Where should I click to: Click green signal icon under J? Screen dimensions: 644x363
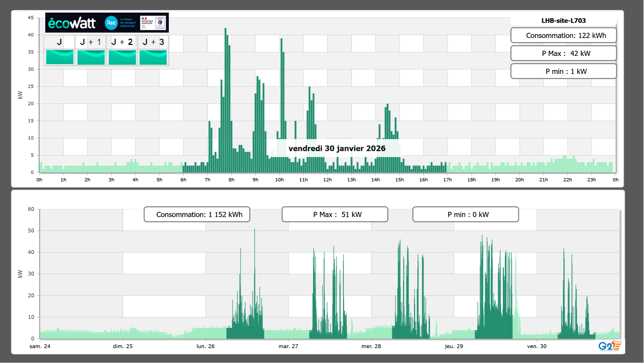60,57
